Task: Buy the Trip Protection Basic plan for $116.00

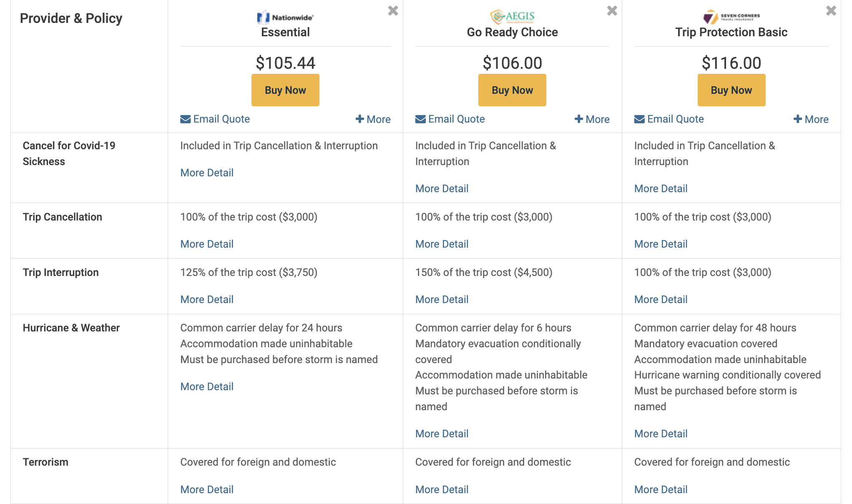Action: point(731,90)
